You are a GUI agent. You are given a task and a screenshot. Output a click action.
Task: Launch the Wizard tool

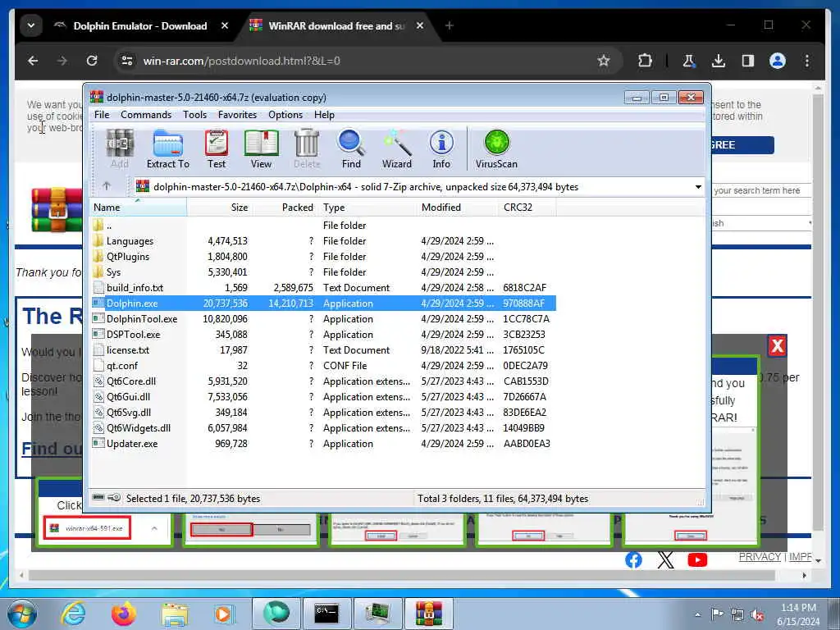(x=397, y=149)
